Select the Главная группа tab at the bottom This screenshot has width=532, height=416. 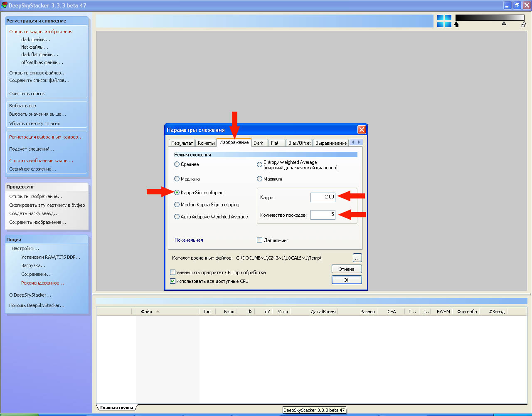pos(116,408)
